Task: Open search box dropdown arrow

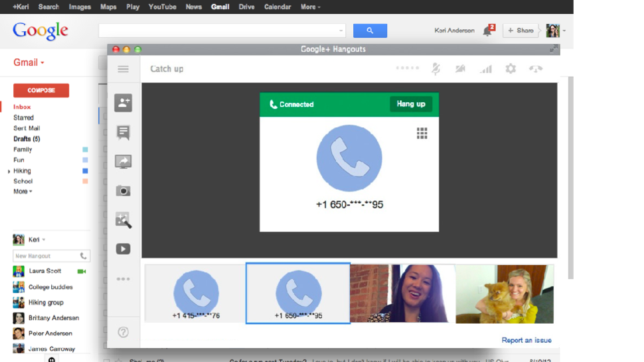Action: point(341,30)
